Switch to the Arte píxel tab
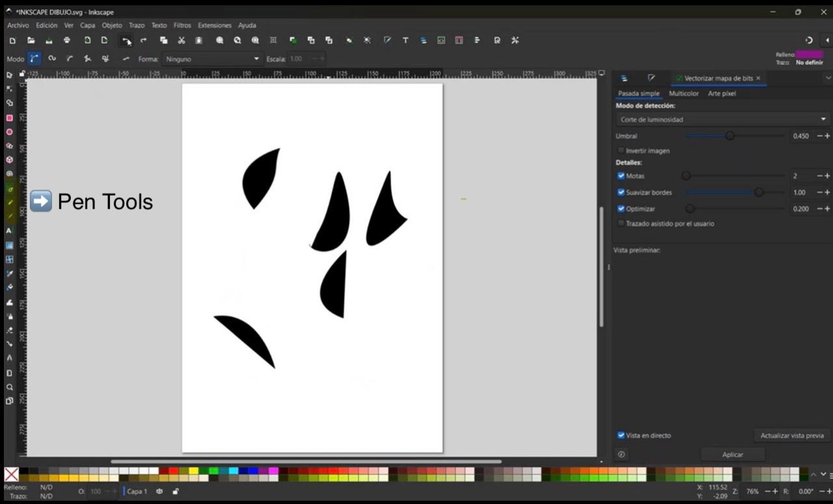The image size is (833, 504). pyautogui.click(x=722, y=94)
